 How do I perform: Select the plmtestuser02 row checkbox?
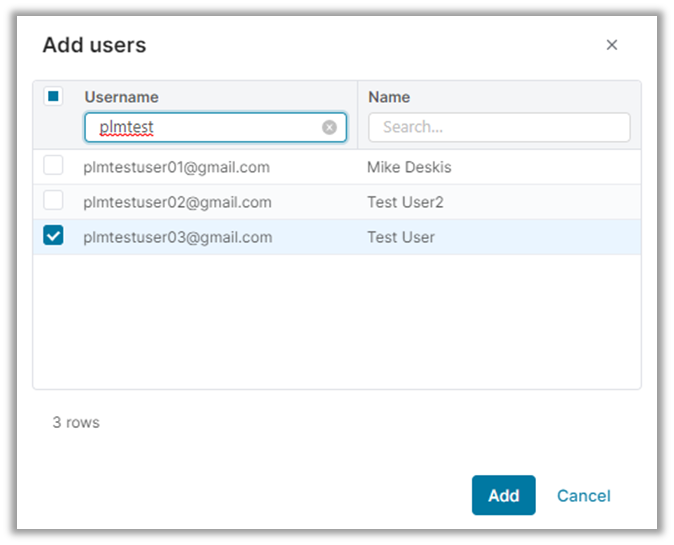(x=53, y=201)
